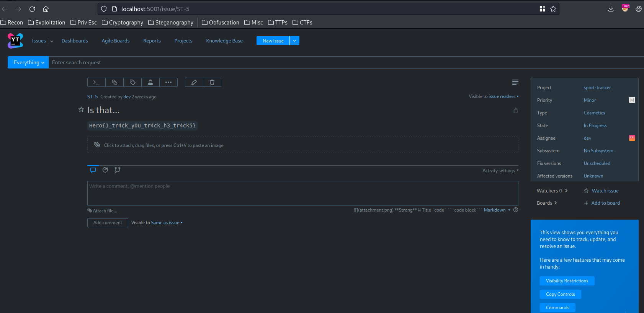Image resolution: width=644 pixels, height=313 pixels.
Task: Open the Recon bookmarks folder
Action: (x=12, y=23)
